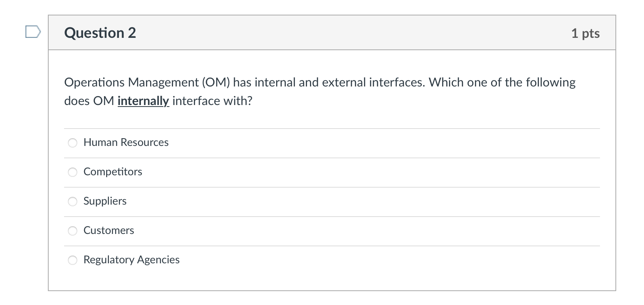Click the Customers answer label
Image resolution: width=644 pixels, height=305 pixels.
point(108,230)
